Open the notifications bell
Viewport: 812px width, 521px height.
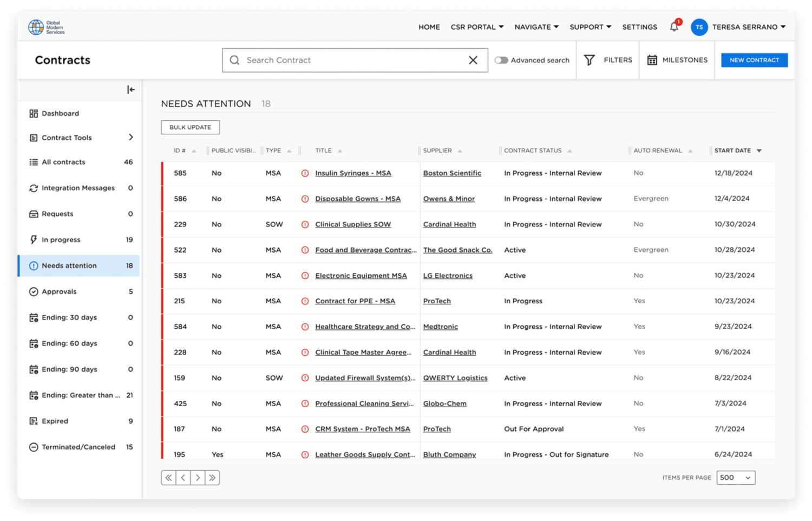(674, 27)
